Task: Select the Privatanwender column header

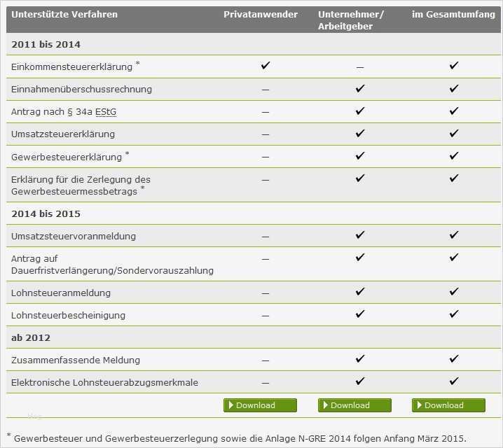Action: [x=261, y=15]
